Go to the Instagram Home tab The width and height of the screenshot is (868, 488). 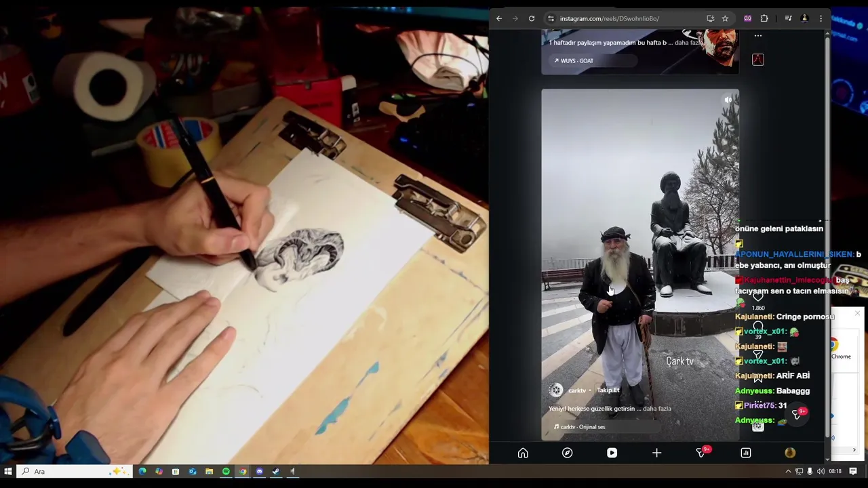[x=523, y=453]
